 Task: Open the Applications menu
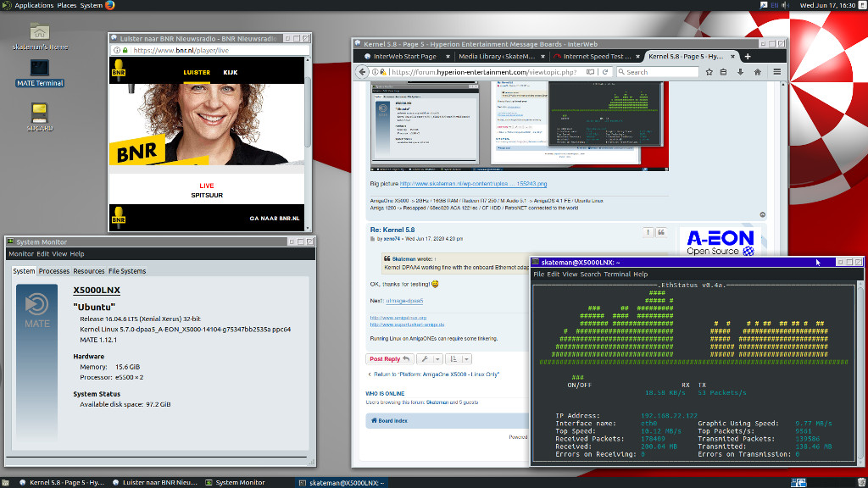coord(34,5)
